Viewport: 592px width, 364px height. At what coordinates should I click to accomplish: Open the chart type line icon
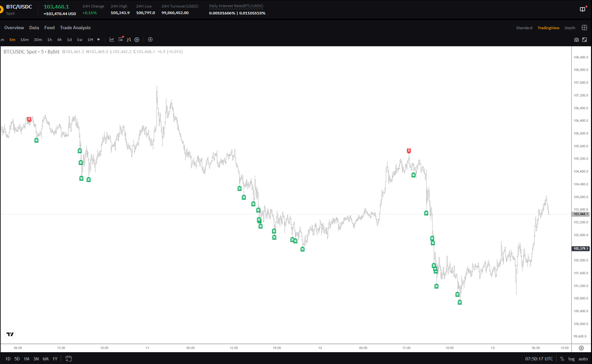coord(111,39)
